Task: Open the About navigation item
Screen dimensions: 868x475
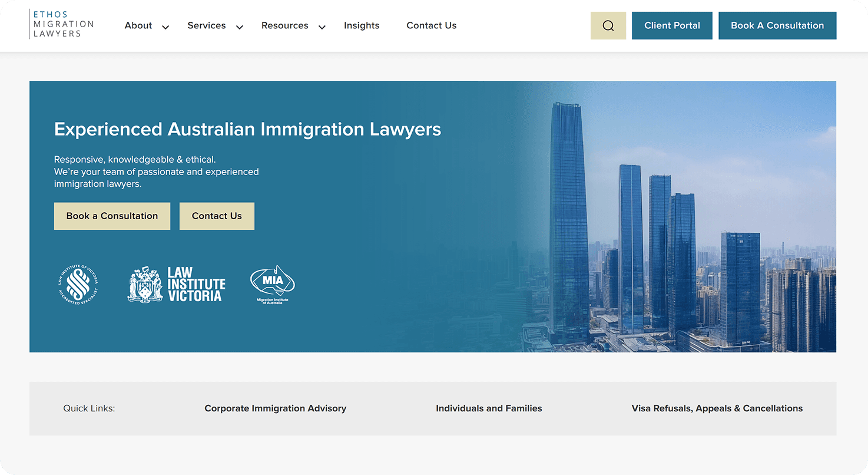Action: [x=138, y=25]
